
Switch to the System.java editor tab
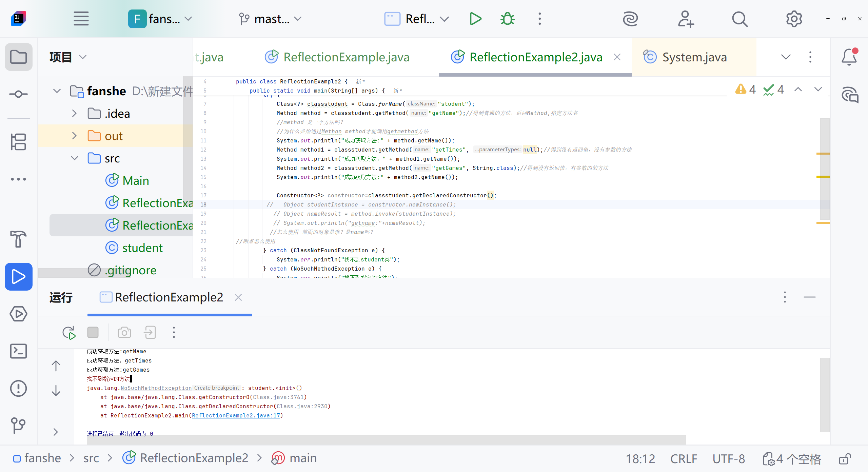click(694, 57)
